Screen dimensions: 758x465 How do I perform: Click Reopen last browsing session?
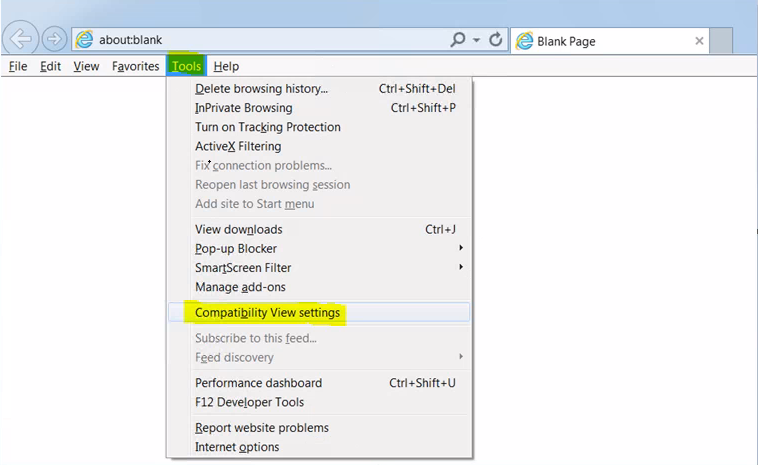coord(319,185)
